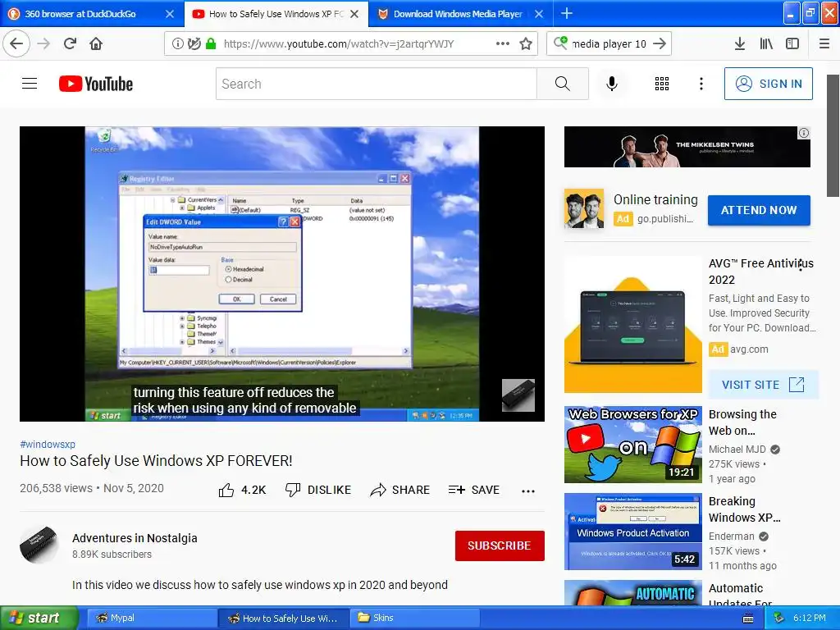Viewport: 840px width, 630px height.
Task: Share the video
Action: pyautogui.click(x=400, y=490)
